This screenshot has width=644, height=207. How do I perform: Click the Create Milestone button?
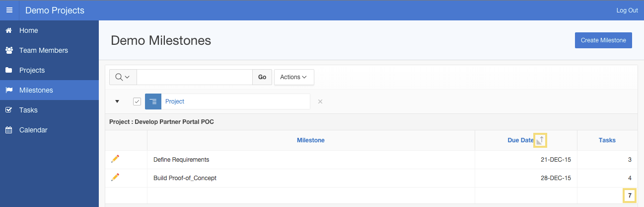(x=603, y=40)
